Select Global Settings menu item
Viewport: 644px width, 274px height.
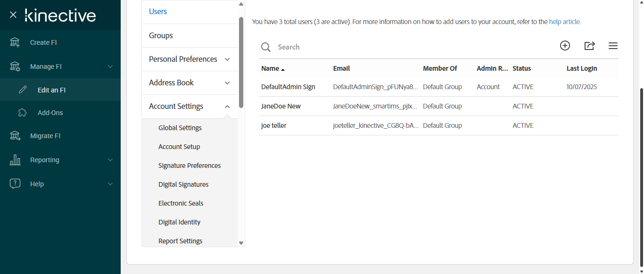[180, 128]
